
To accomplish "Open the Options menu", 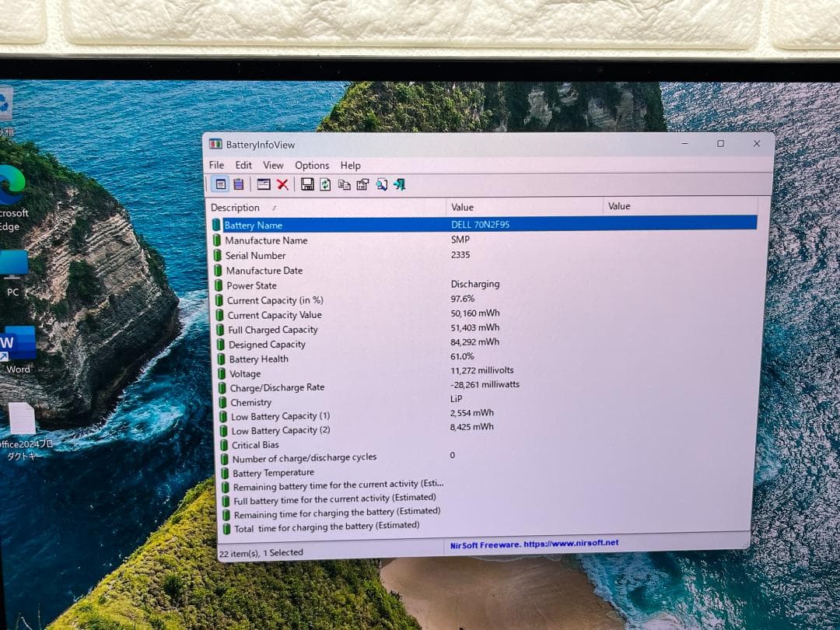I will (312, 165).
